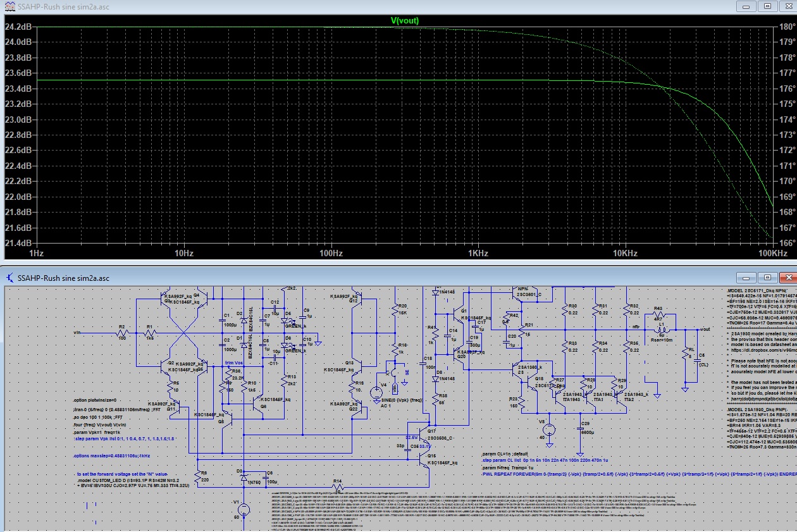The width and height of the screenshot is (797, 532).
Task: Click the 21.4dB magnitude axis label
Action: click(18, 243)
